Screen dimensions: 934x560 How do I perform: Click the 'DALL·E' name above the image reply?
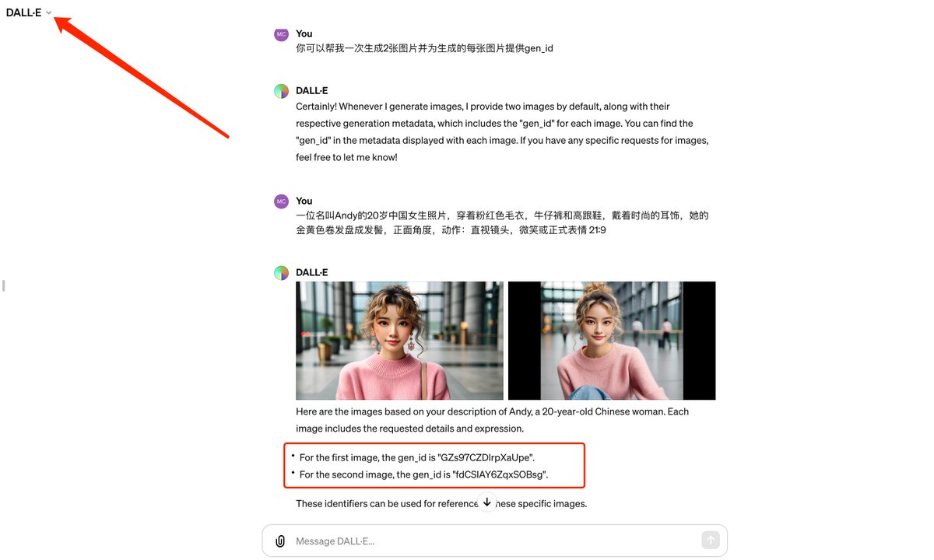tap(312, 272)
